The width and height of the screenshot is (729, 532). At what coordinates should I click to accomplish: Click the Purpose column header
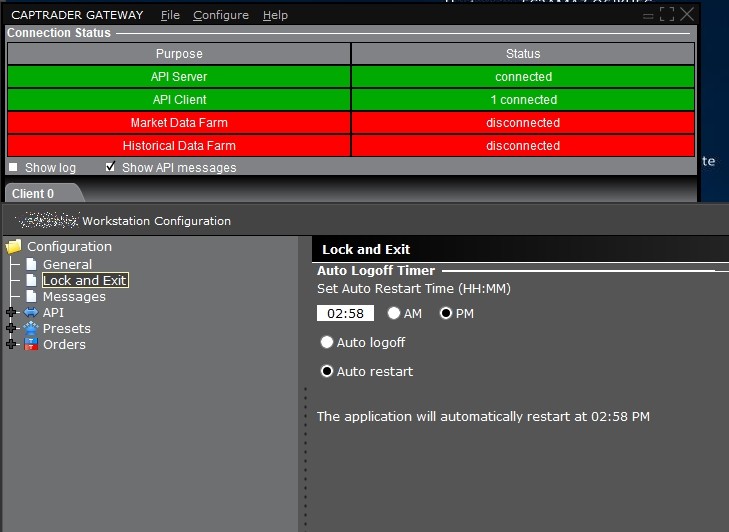(179, 53)
